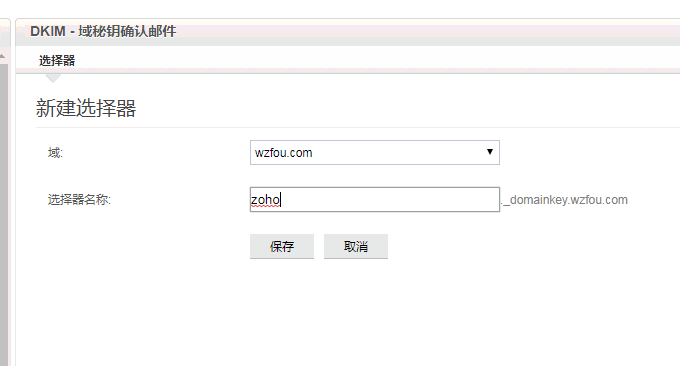680x366 pixels.
Task: Click the domain dropdown's black arrow
Action: click(490, 152)
